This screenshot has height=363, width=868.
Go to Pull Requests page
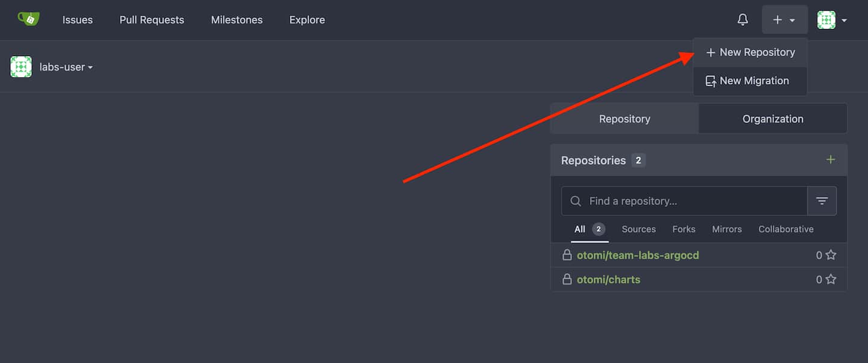pyautogui.click(x=152, y=20)
